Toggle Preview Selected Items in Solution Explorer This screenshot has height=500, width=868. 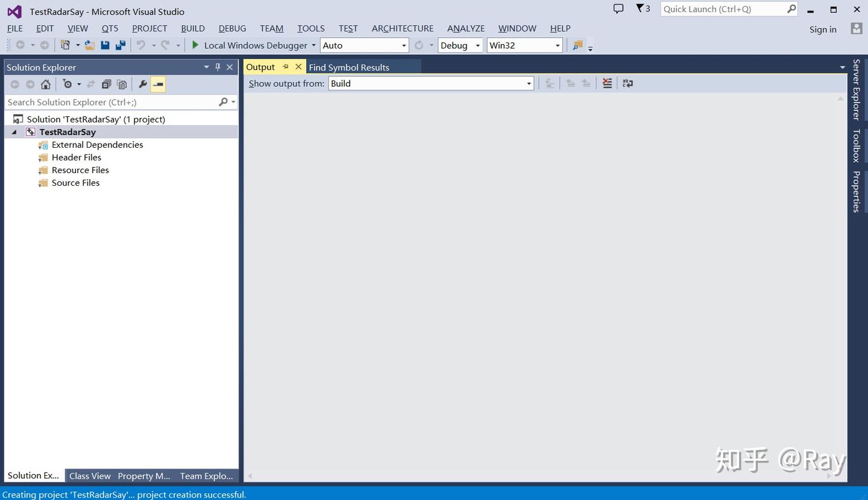158,84
